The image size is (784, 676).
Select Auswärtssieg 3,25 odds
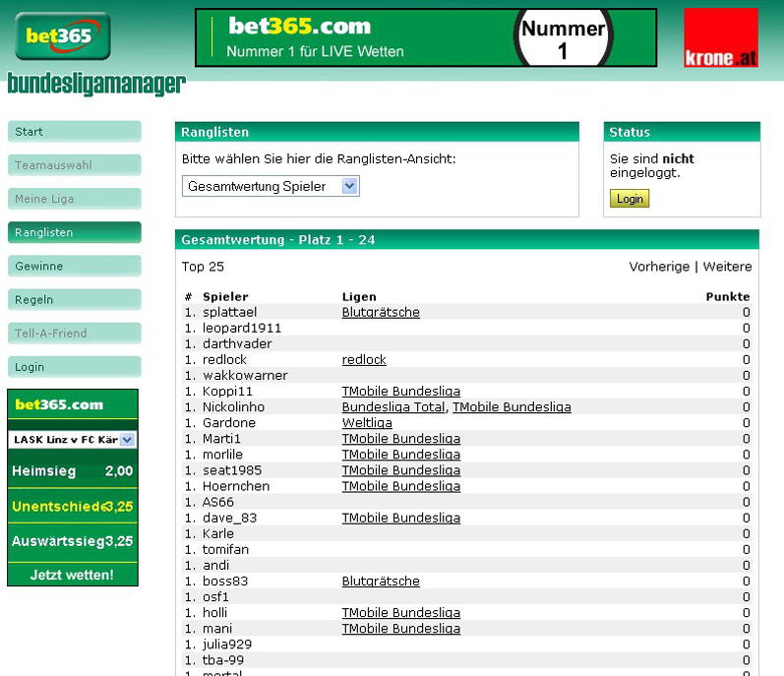[73, 541]
